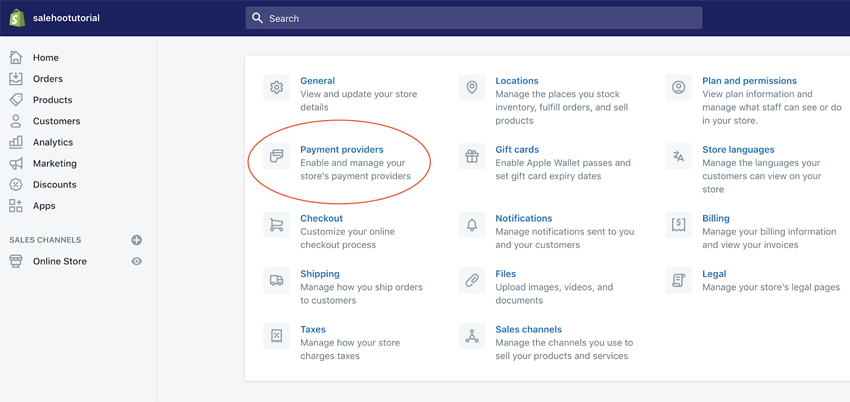Click the Search input field

pyautogui.click(x=474, y=18)
